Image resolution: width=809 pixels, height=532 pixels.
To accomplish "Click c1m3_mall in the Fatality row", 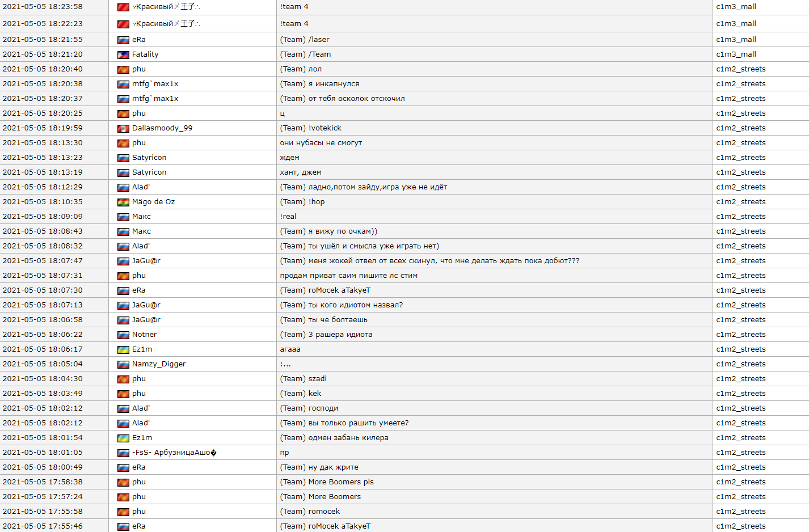I will 736,54.
